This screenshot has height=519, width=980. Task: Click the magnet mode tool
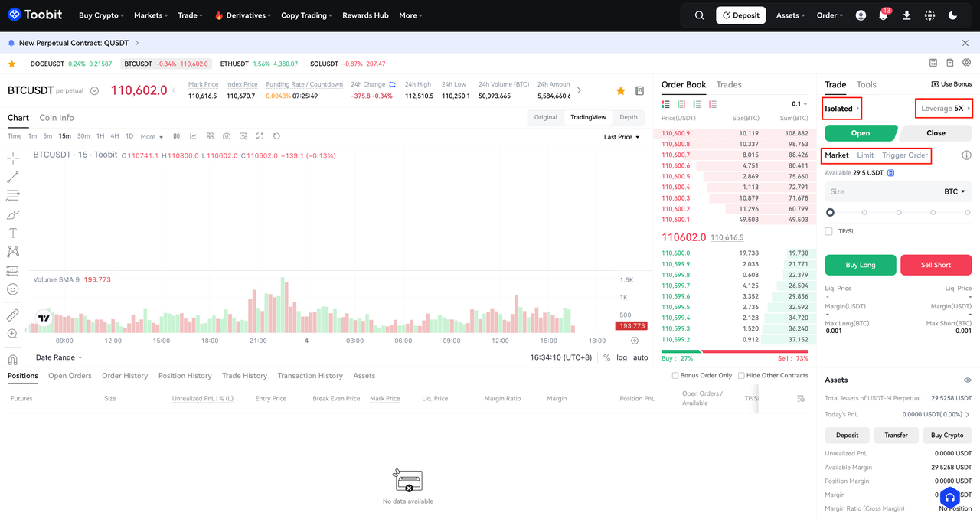click(x=13, y=360)
